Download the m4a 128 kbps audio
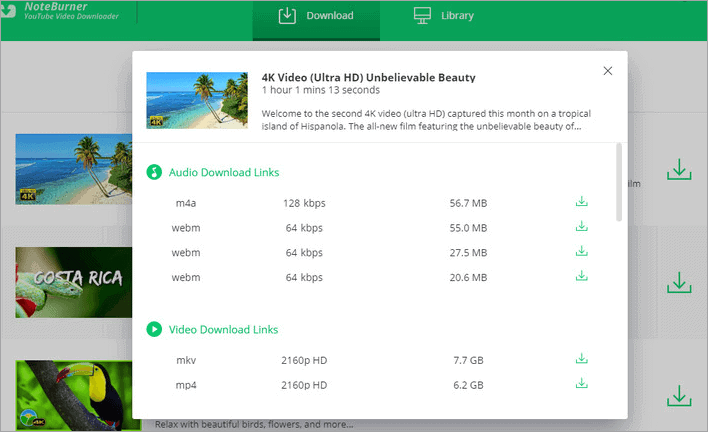The height and width of the screenshot is (432, 708). 582,202
